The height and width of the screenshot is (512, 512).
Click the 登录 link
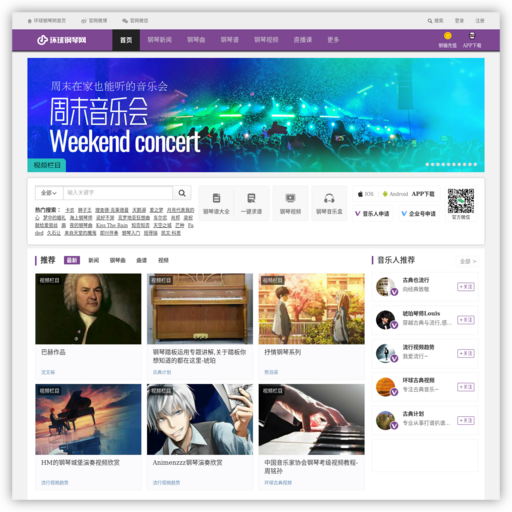click(x=459, y=21)
